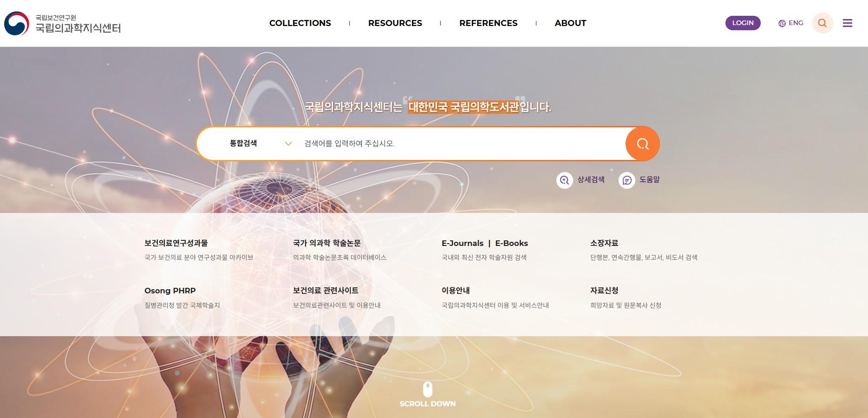The width and height of the screenshot is (868, 418).
Task: Click the highlighted '대한민국 국립의학도서관' text
Action: click(463, 107)
